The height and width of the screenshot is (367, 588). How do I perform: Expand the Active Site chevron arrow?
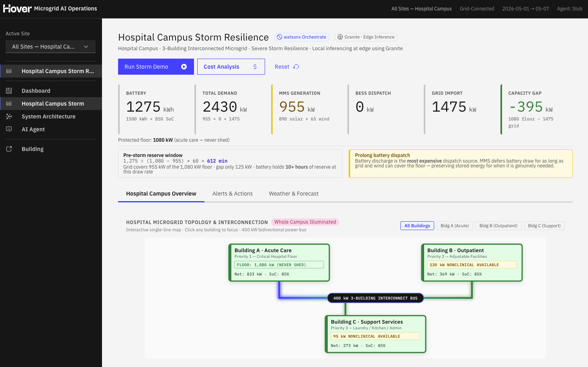pyautogui.click(x=86, y=47)
